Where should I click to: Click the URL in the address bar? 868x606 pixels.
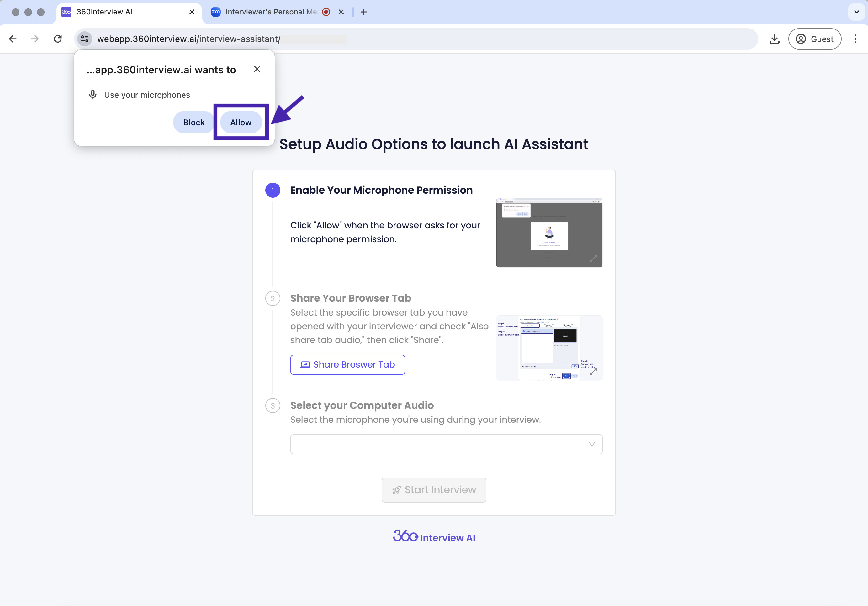tap(188, 39)
